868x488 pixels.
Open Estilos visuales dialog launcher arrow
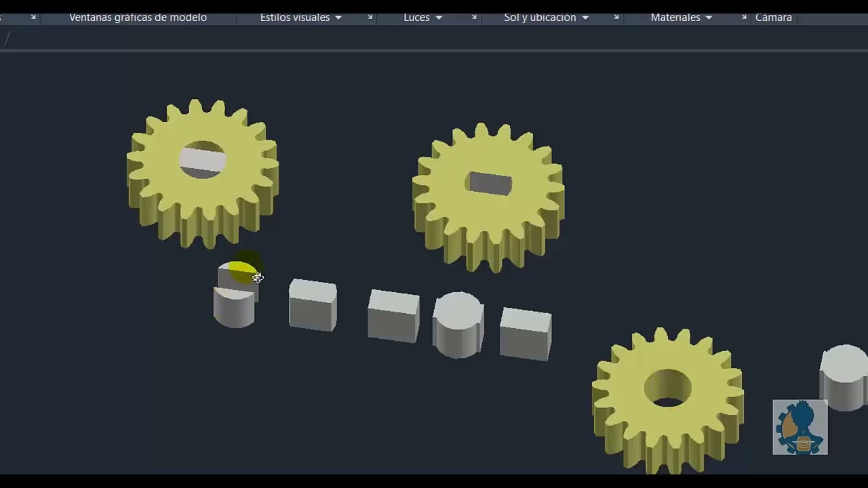click(370, 17)
